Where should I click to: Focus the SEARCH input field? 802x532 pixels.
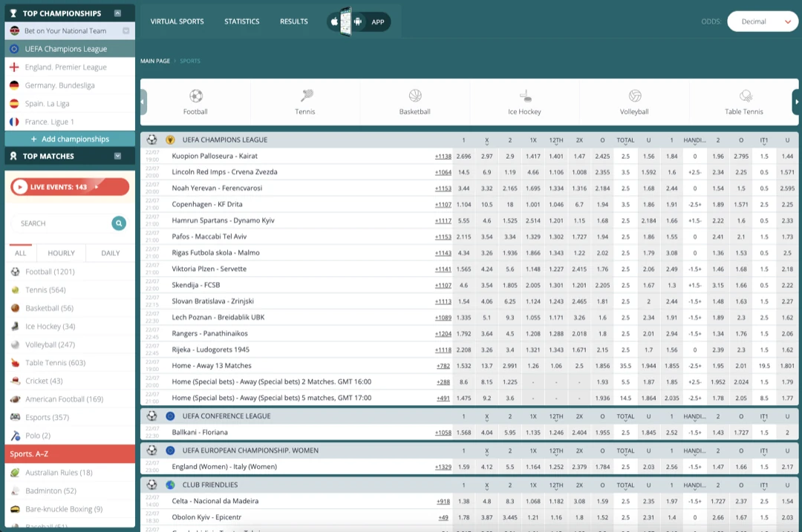click(x=62, y=223)
